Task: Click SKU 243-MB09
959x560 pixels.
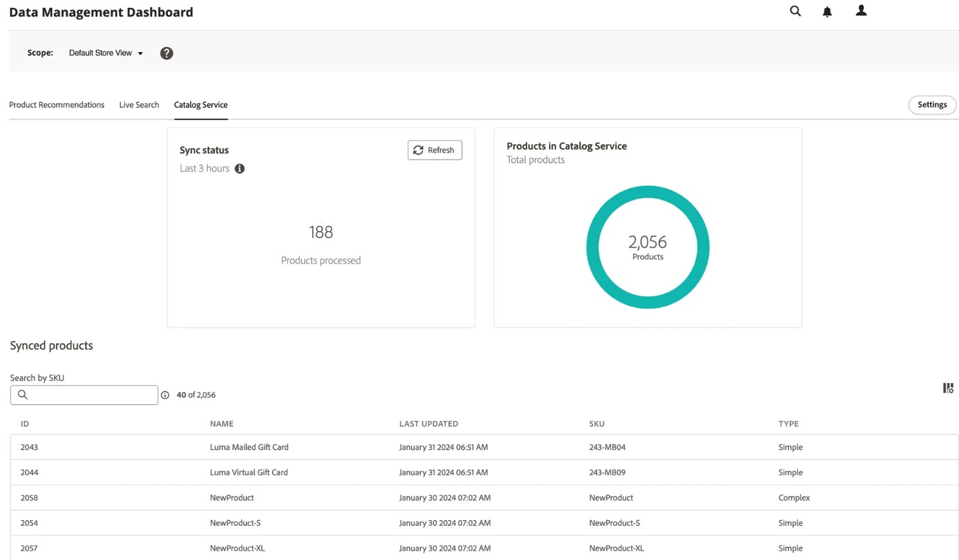Action: (x=607, y=472)
